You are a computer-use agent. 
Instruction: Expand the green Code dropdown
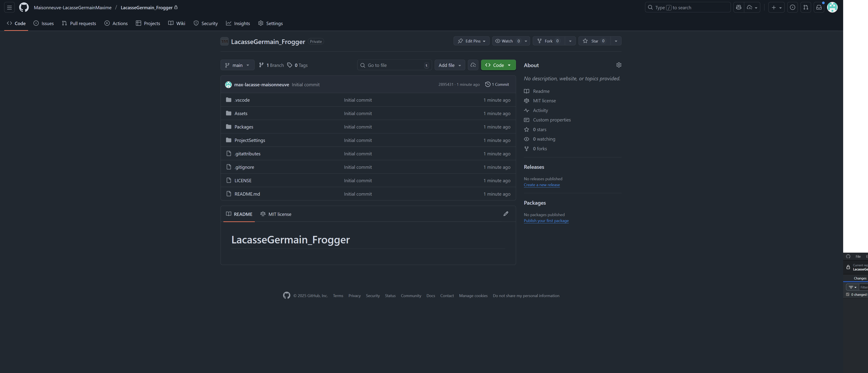click(498, 65)
